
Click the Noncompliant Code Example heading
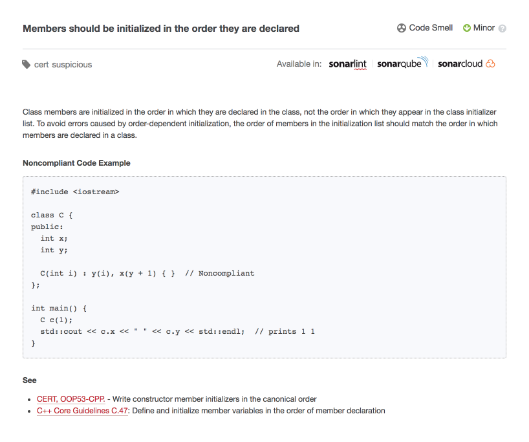point(76,163)
